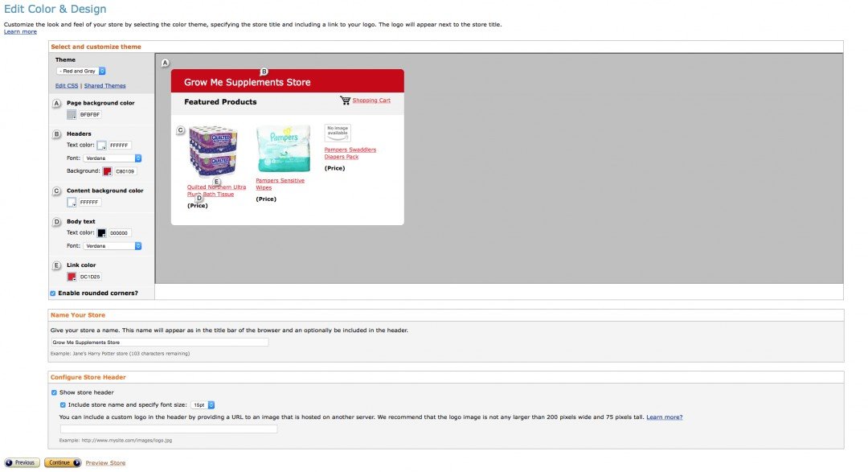Open the 15pt font size dropdown

[x=203, y=405]
